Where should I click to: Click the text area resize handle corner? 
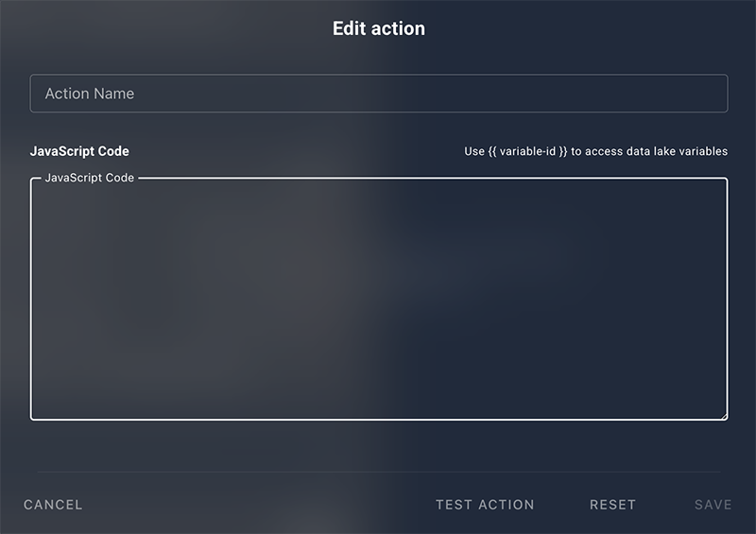tap(724, 416)
